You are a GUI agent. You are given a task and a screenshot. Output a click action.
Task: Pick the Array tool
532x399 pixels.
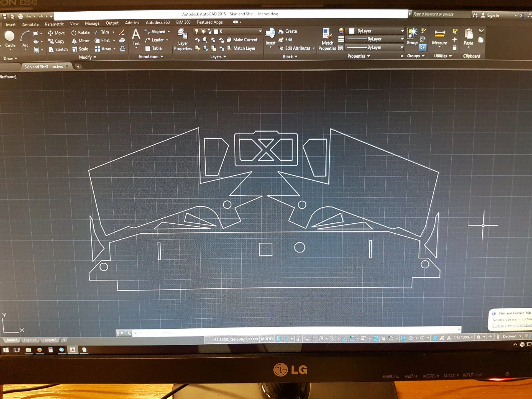click(103, 49)
